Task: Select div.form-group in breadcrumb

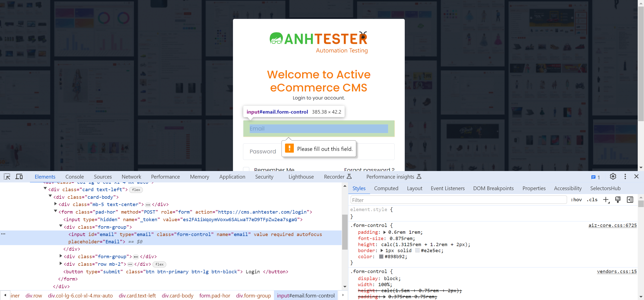Action: point(253,295)
